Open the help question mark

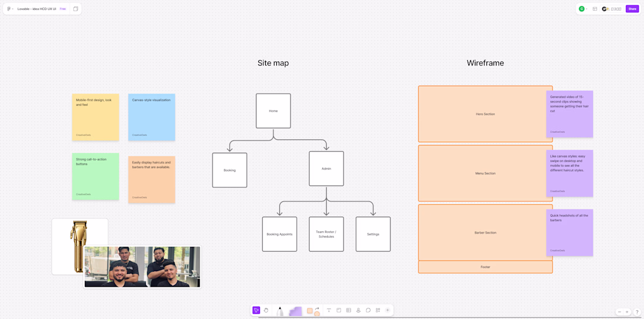coord(637,312)
